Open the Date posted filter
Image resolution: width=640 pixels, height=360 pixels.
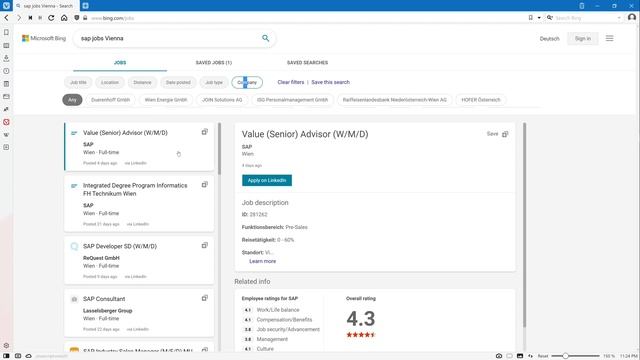pyautogui.click(x=178, y=82)
